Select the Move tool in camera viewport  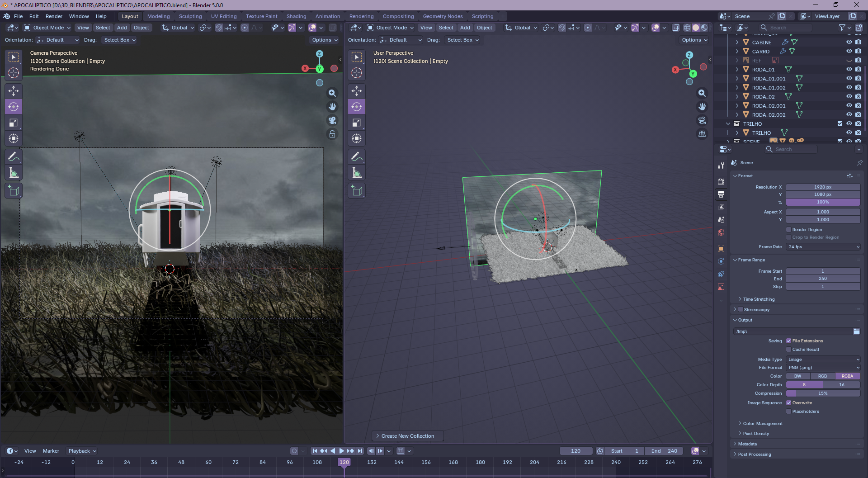[14, 91]
